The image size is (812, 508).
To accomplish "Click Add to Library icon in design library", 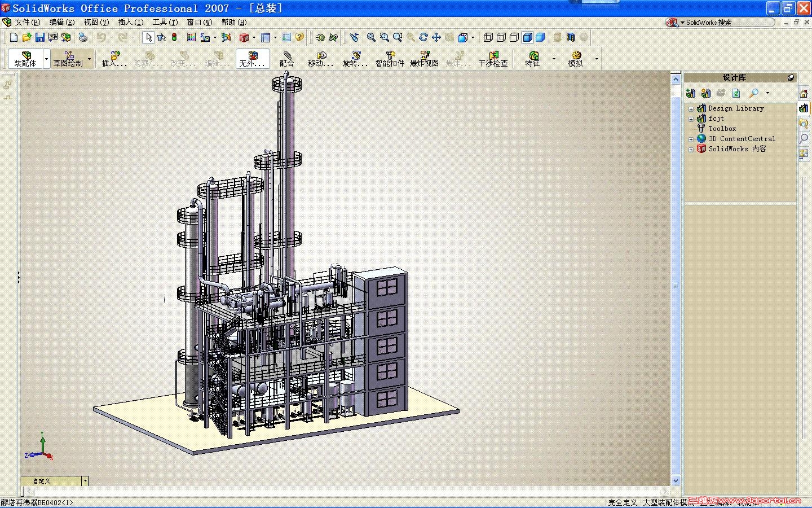I will point(691,93).
